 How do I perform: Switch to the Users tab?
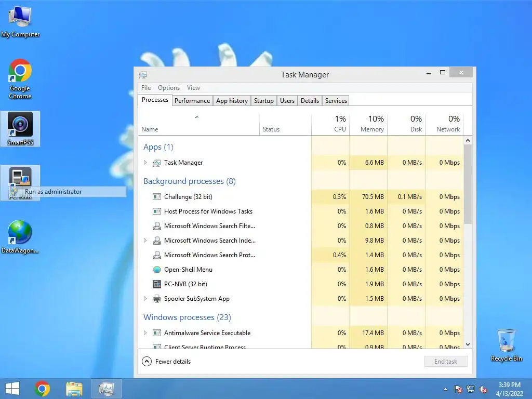click(287, 101)
